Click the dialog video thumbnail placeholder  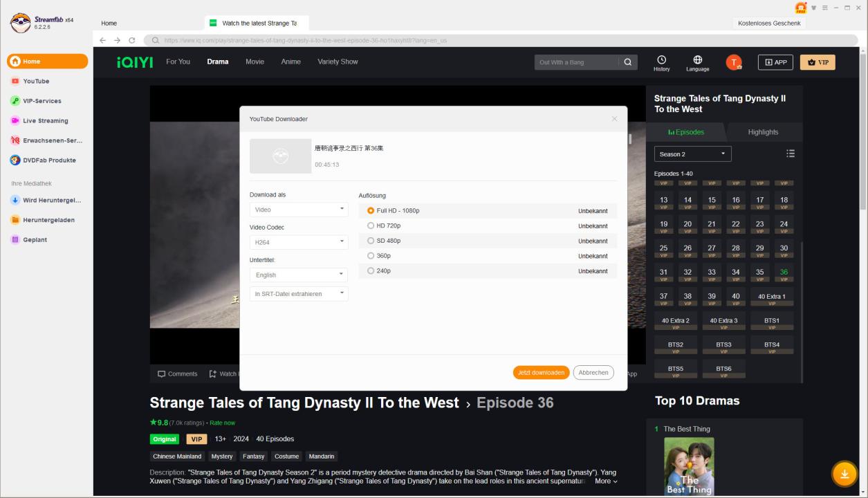point(280,156)
